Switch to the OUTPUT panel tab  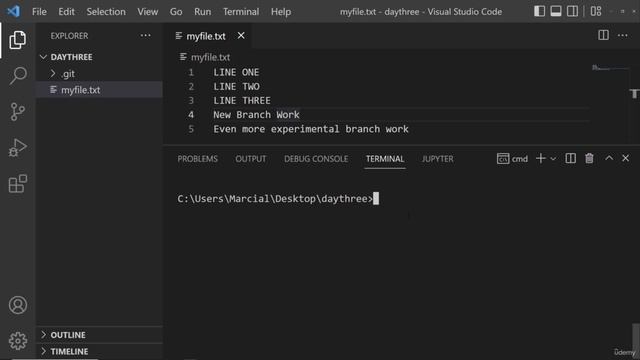point(251,159)
